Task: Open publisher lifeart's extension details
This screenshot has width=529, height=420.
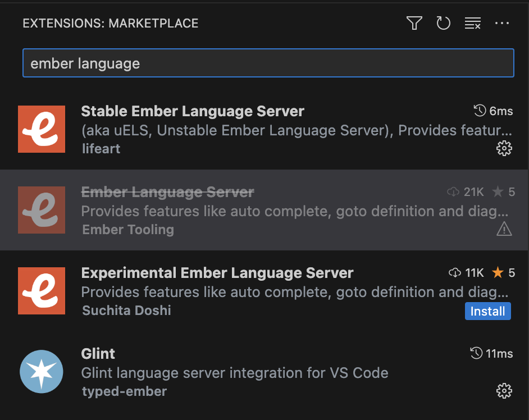Action: (x=101, y=149)
